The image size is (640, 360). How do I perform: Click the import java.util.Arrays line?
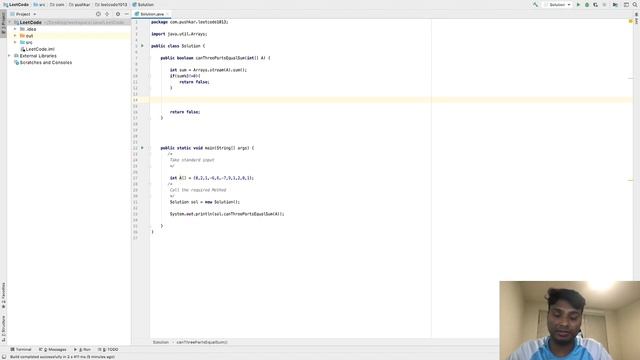[179, 34]
